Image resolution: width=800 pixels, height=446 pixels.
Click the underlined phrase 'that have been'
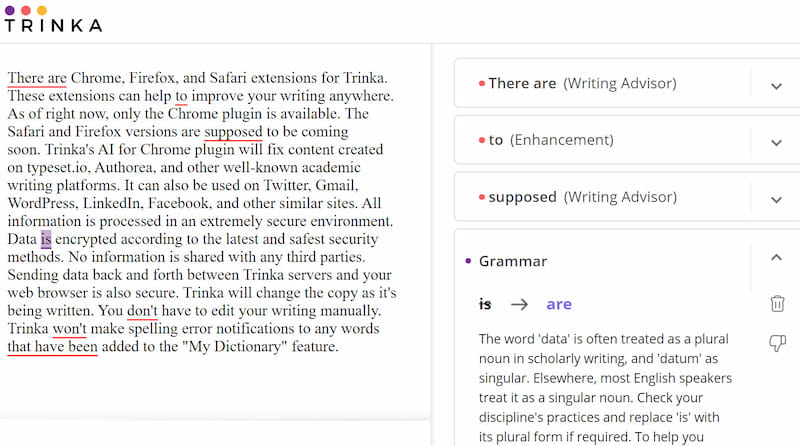pos(52,347)
